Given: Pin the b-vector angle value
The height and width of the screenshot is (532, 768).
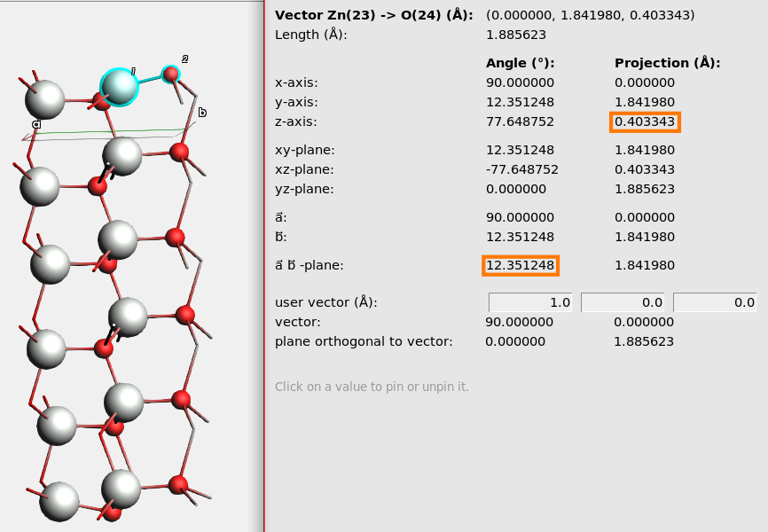Looking at the screenshot, I should pyautogui.click(x=520, y=237).
